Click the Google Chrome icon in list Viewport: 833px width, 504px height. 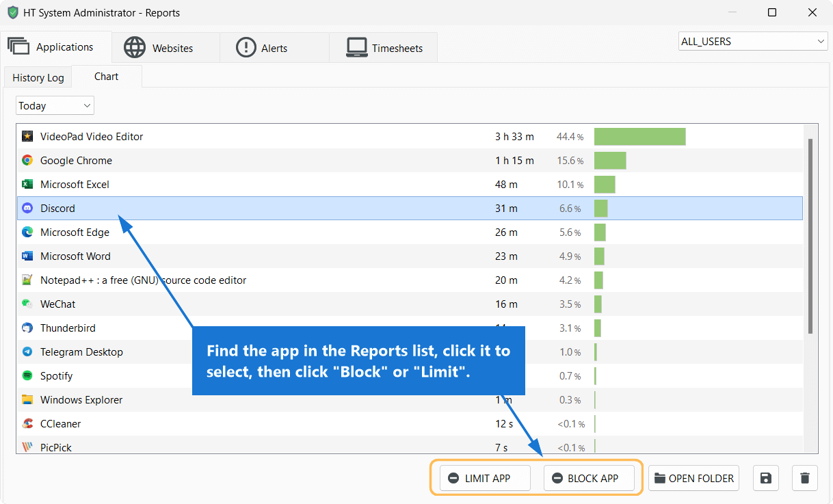(27, 161)
